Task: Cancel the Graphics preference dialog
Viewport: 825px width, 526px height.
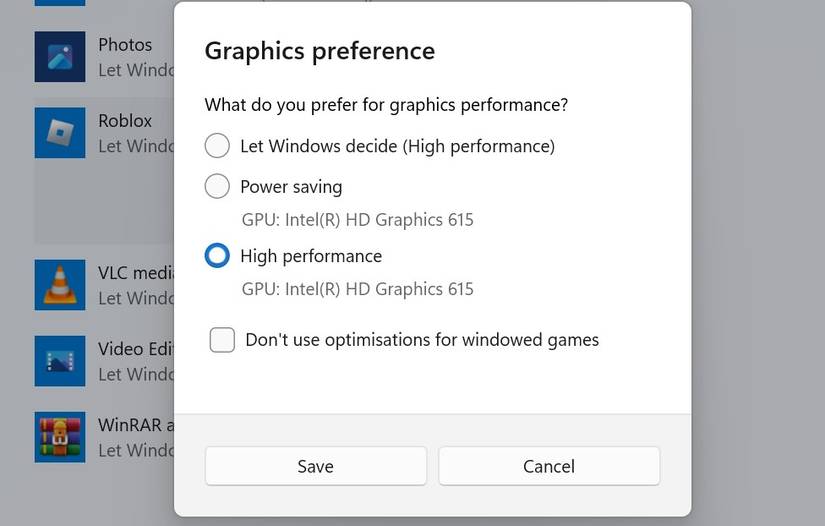Action: tap(549, 466)
